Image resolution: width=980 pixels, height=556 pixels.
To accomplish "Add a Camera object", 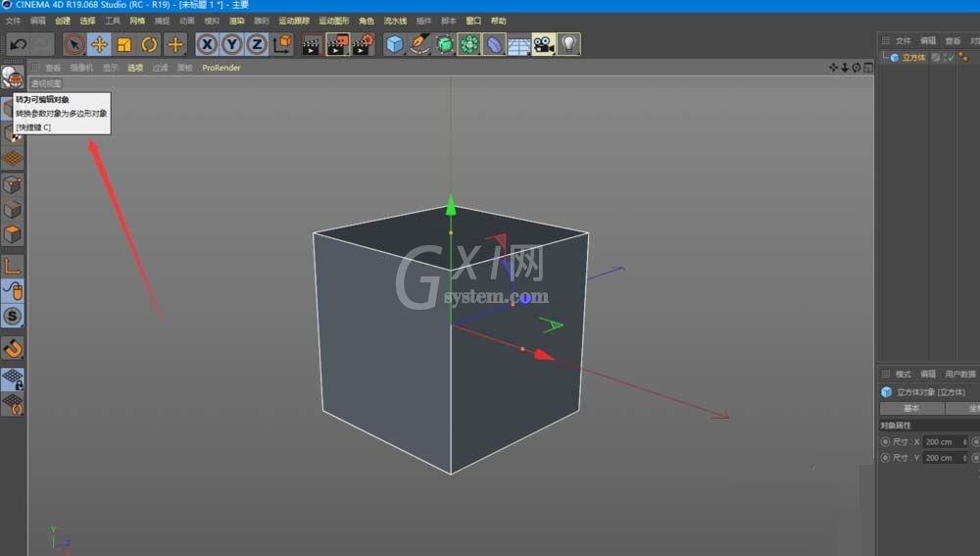I will pos(544,44).
